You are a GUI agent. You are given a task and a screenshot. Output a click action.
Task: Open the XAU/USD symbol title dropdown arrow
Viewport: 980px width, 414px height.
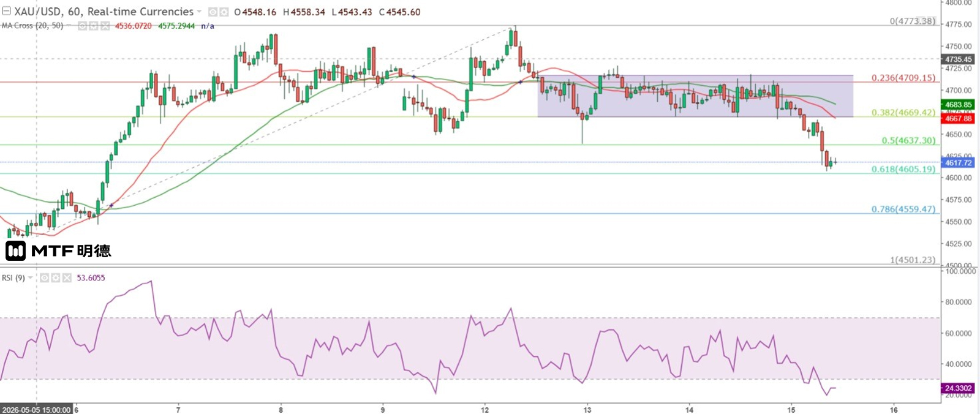pyautogui.click(x=200, y=12)
